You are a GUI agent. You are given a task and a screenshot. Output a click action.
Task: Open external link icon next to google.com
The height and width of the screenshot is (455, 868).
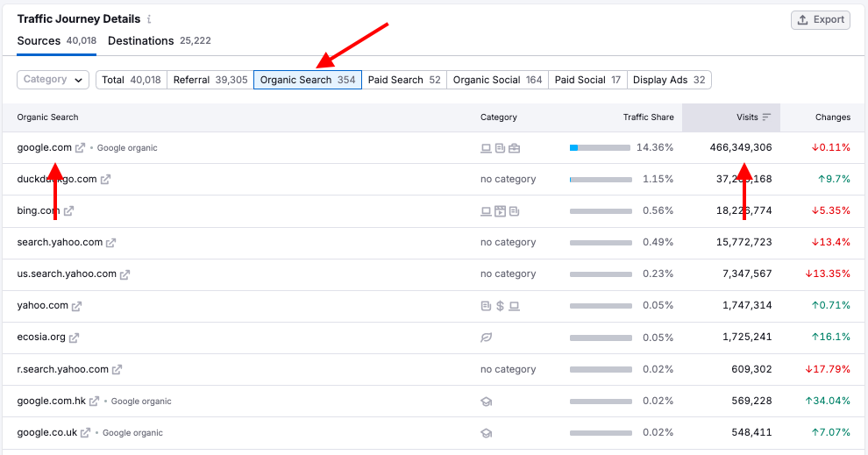tap(81, 148)
